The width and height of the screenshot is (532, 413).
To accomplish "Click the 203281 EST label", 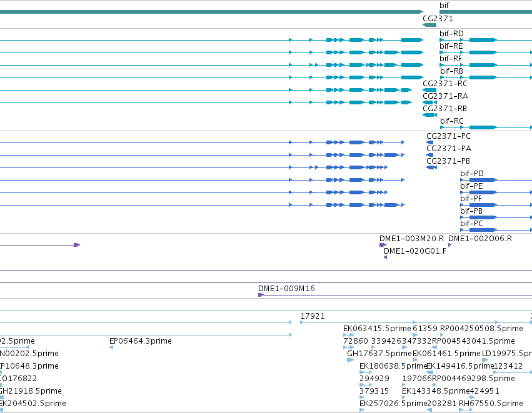I will point(442,404).
